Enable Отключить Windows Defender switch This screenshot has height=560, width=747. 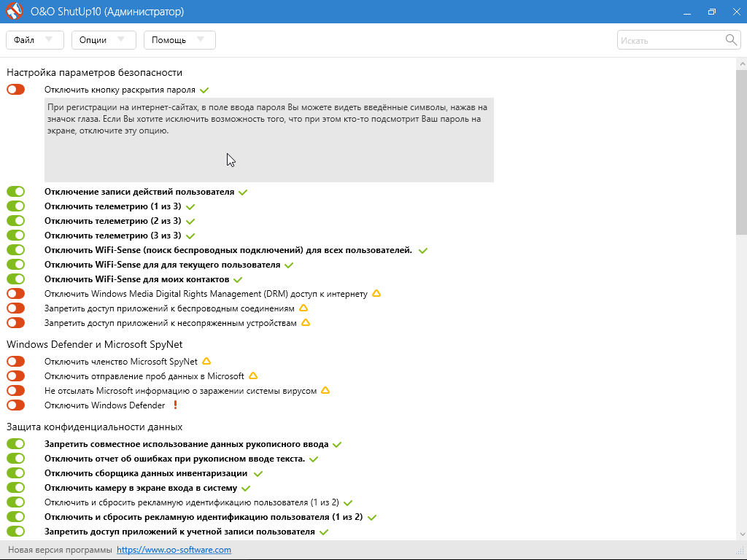16,405
